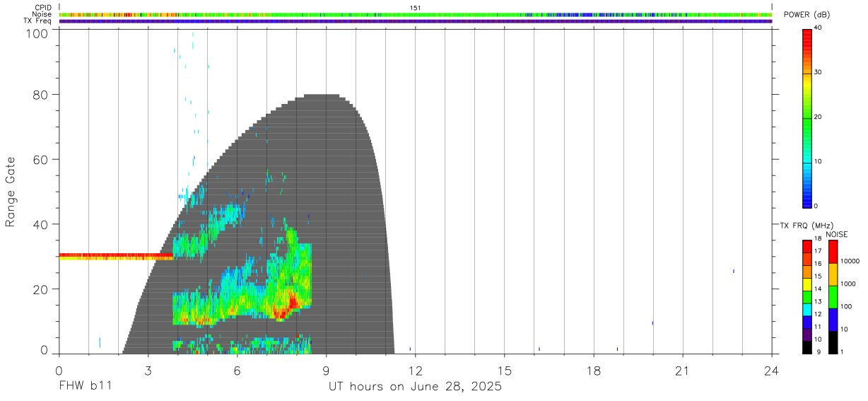This screenshot has height=401, width=868.
Task: Click the FHW b11 label
Action: (x=85, y=386)
